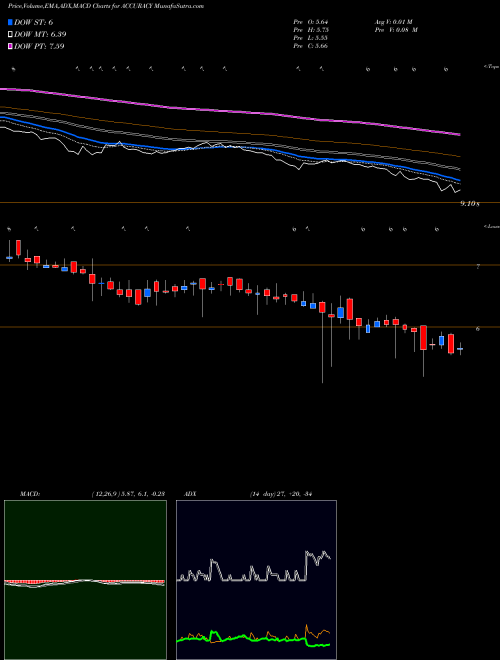Viewport: 500px width, 660px height.
Task: Open the MACD indicator chart panel
Action: [x=85, y=580]
